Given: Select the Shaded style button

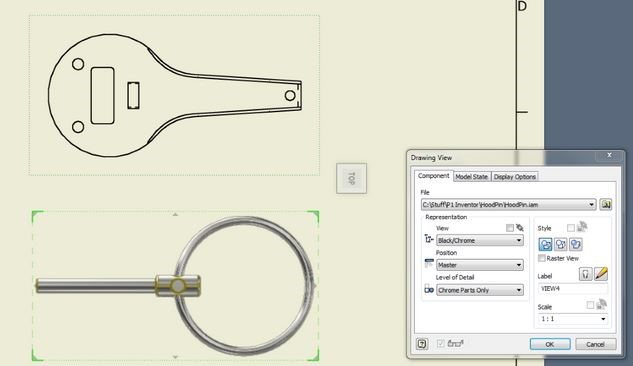Looking at the screenshot, I should click(576, 244).
